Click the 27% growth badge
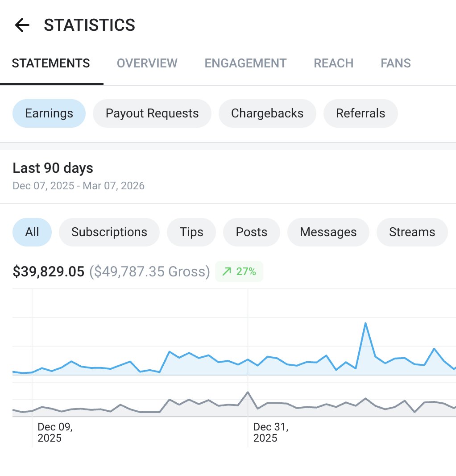 coord(239,271)
